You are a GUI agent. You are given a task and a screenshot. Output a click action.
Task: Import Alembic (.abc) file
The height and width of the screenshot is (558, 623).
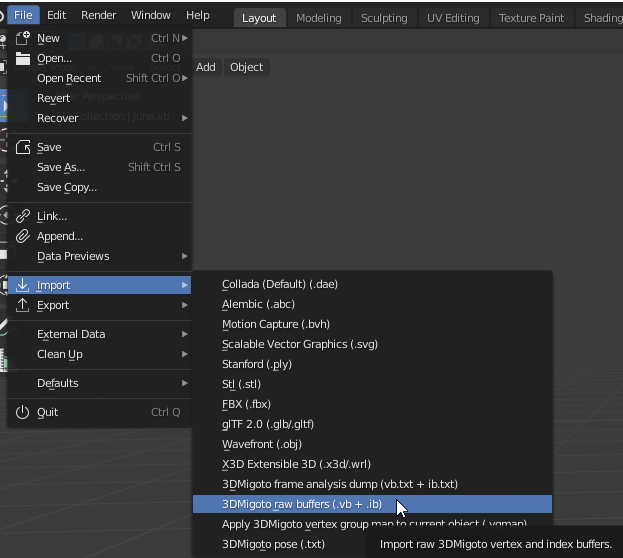tap(372, 304)
